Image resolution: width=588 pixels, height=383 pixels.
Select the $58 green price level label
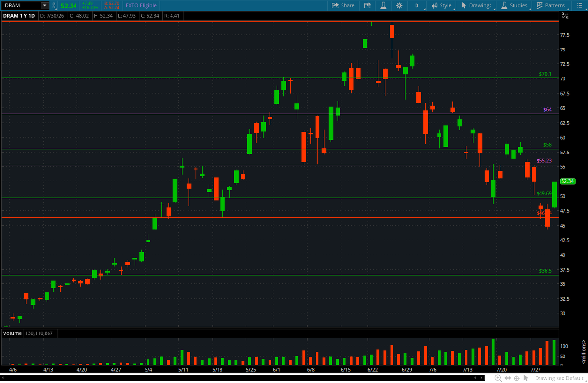pos(548,145)
